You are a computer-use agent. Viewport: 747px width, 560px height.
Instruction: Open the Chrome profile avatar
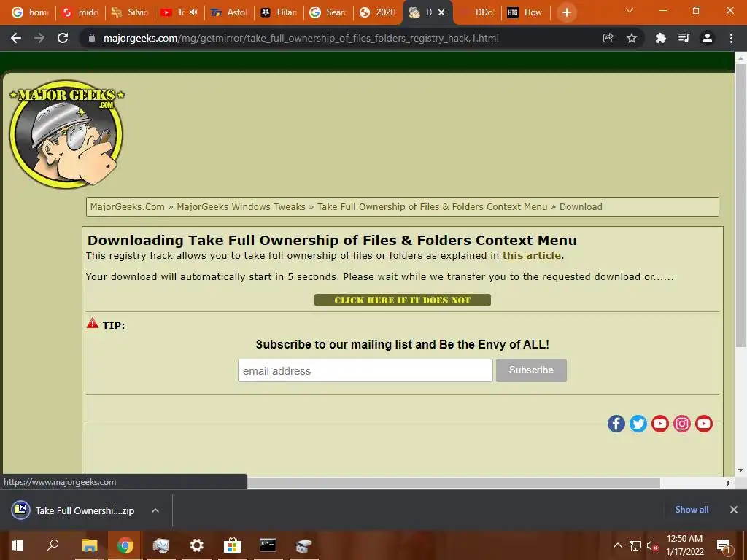point(708,38)
